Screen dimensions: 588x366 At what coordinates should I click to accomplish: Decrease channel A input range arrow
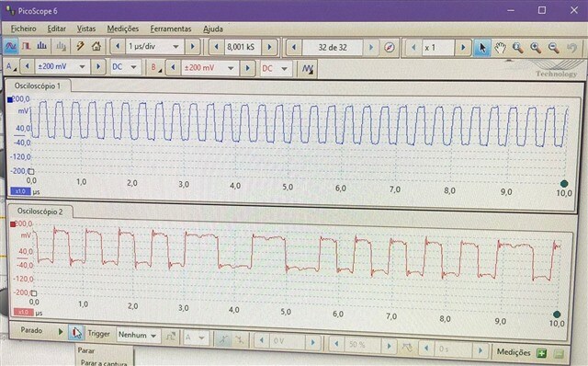point(27,67)
